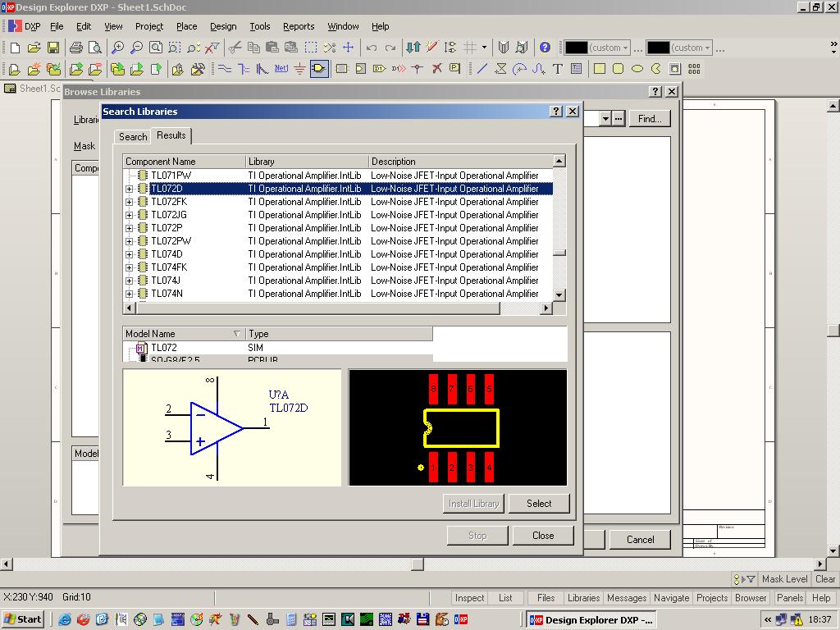The width and height of the screenshot is (840, 630).
Task: Create a new document with the toolbar icon
Action: click(15, 48)
